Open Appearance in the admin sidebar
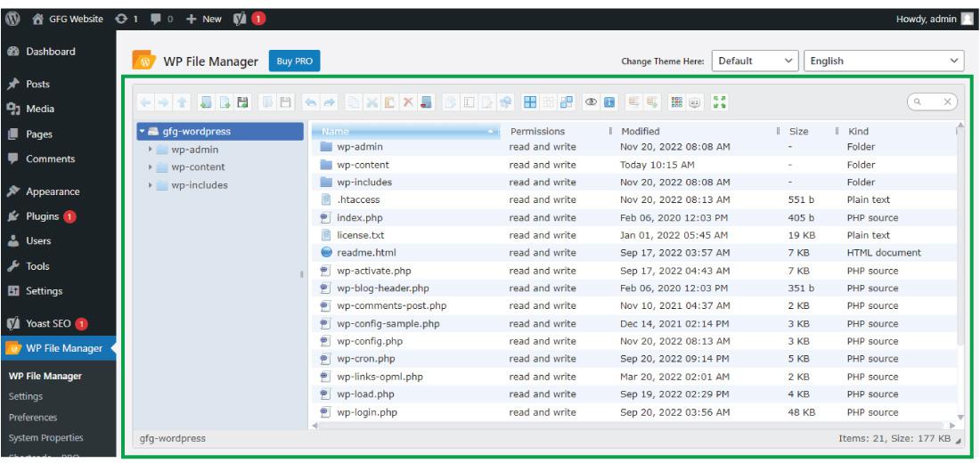Viewport: 980px width, 463px height. tap(53, 191)
